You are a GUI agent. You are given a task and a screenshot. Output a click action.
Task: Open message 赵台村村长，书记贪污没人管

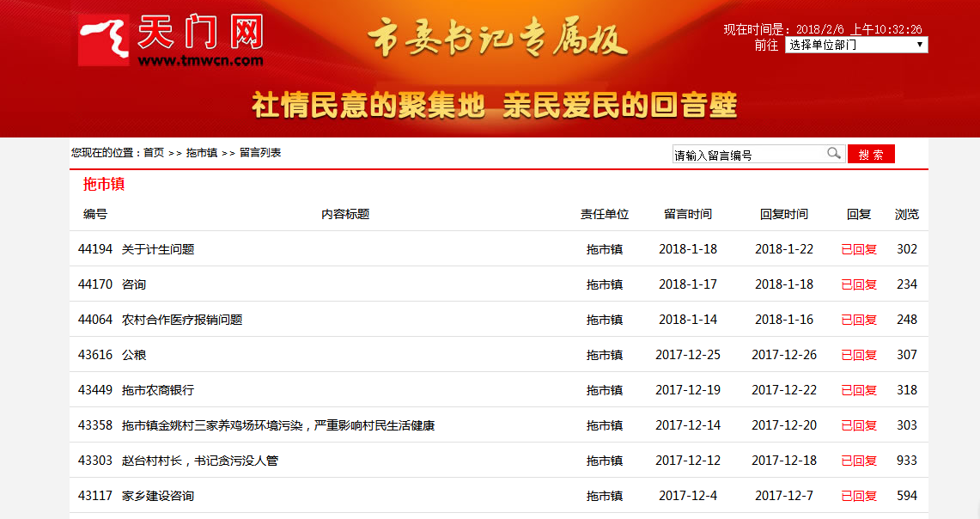(200, 461)
